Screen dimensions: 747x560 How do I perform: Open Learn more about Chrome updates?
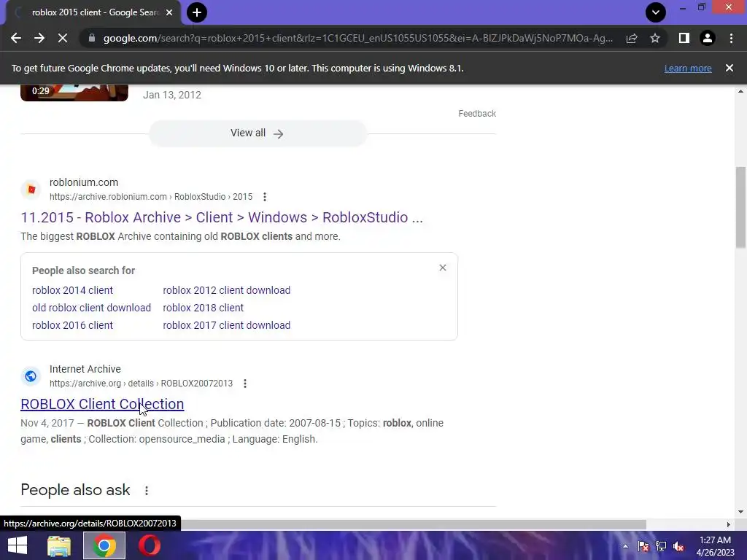click(x=688, y=68)
